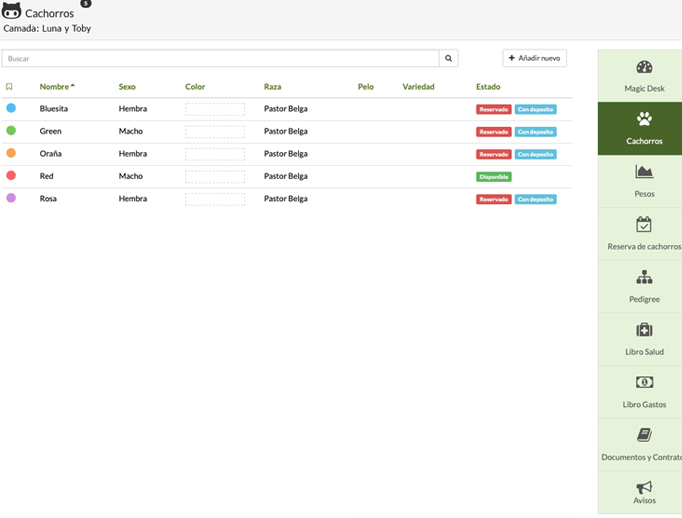The image size is (682, 518).
Task: Click the blue color dot for Bluesita
Action: pos(11,108)
